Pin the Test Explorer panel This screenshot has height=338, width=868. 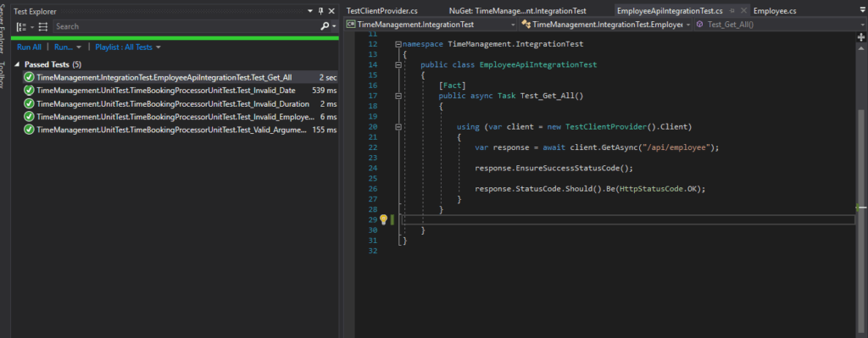pyautogui.click(x=321, y=11)
